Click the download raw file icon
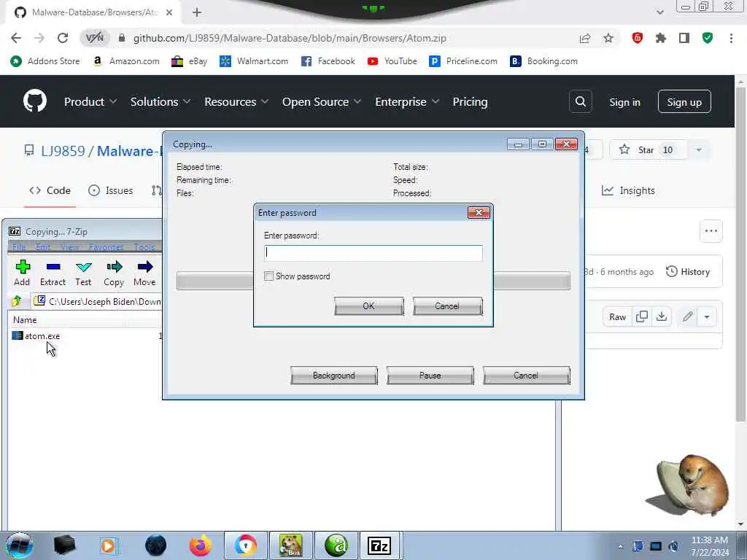The width and height of the screenshot is (747, 560). point(662,316)
